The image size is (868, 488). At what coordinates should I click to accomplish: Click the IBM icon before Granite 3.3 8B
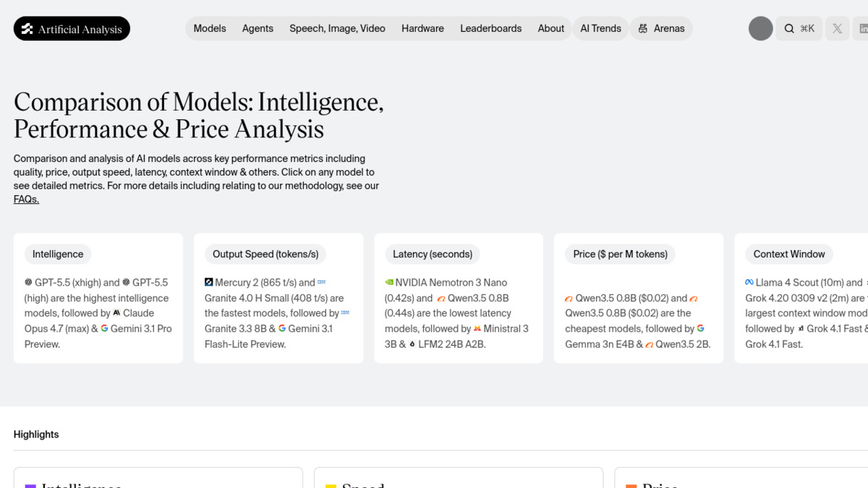345,313
